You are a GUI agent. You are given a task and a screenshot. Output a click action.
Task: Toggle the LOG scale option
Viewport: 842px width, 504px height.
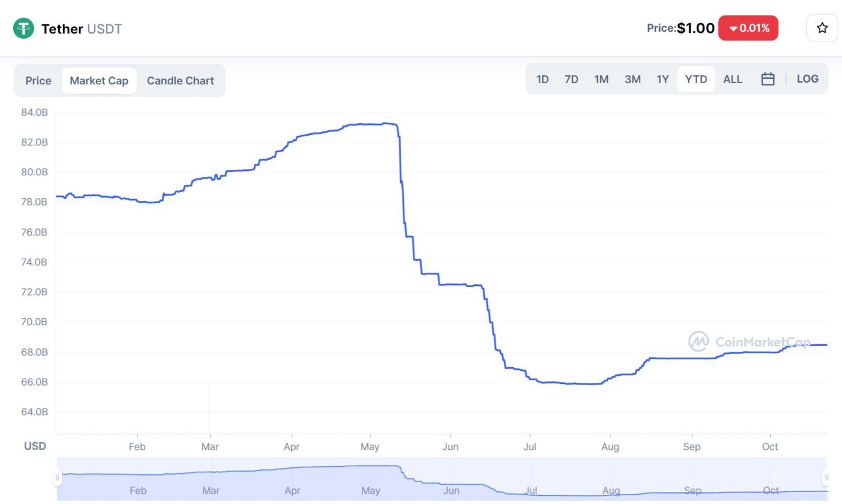coord(807,79)
